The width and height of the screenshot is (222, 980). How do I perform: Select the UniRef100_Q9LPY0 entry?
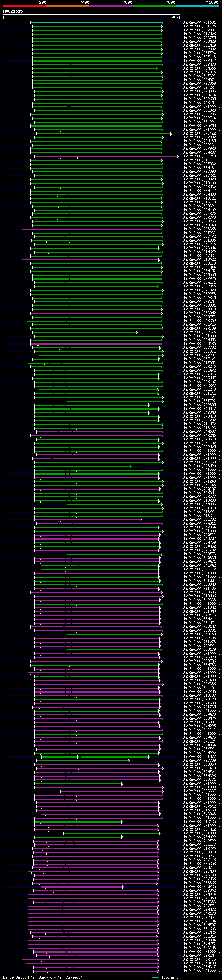click(x=199, y=156)
